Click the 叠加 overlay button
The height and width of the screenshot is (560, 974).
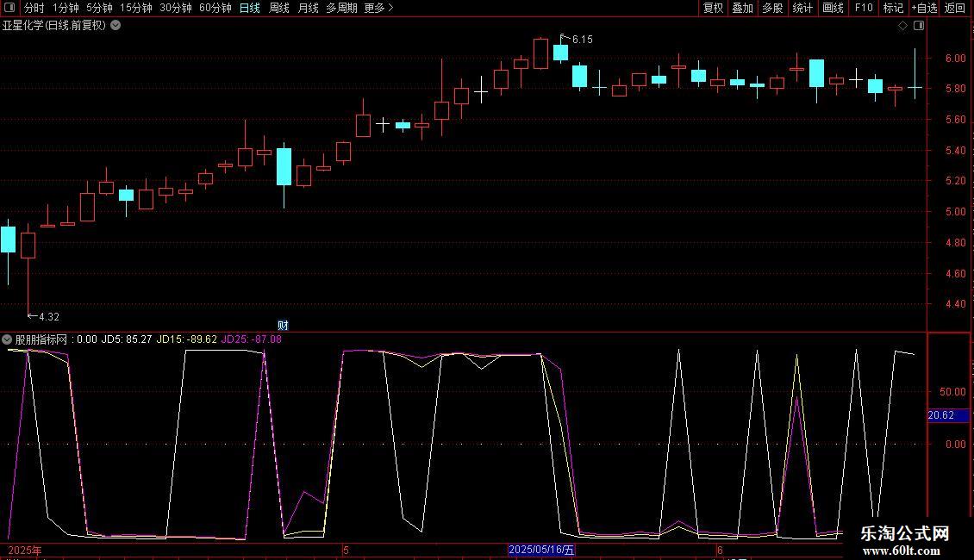point(742,8)
